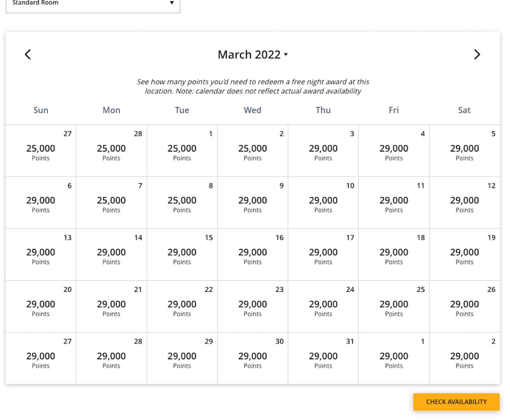Click the Wed column header

[252, 110]
